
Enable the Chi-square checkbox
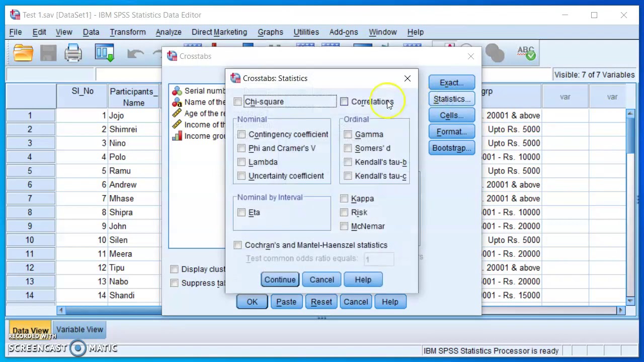237,102
